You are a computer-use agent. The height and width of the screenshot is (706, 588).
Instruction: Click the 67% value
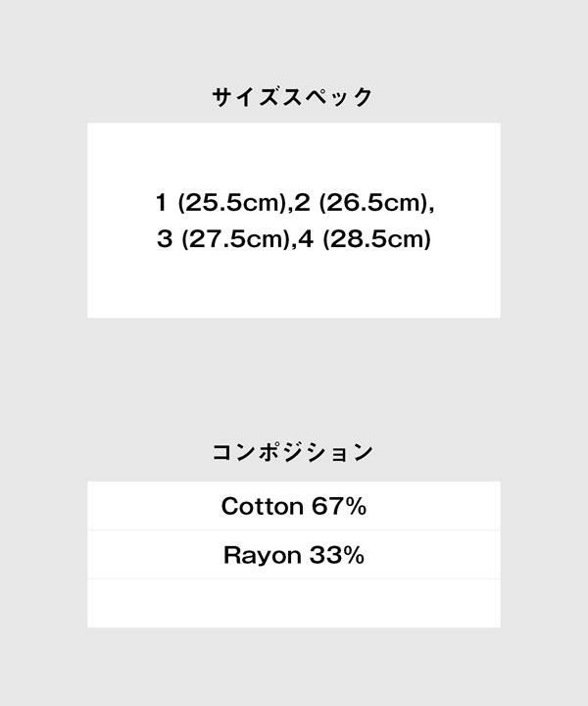[x=339, y=506]
